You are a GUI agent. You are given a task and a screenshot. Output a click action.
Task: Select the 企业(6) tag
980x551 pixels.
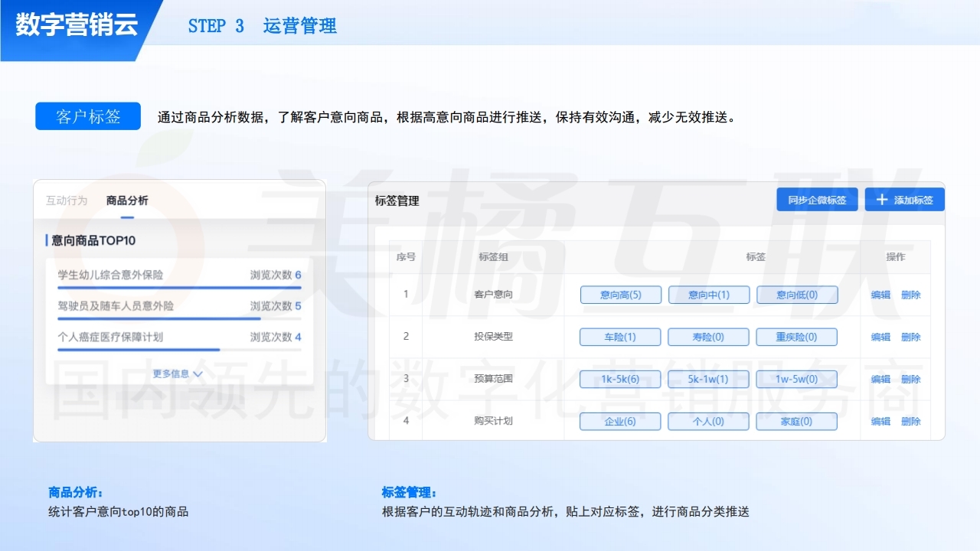620,421
